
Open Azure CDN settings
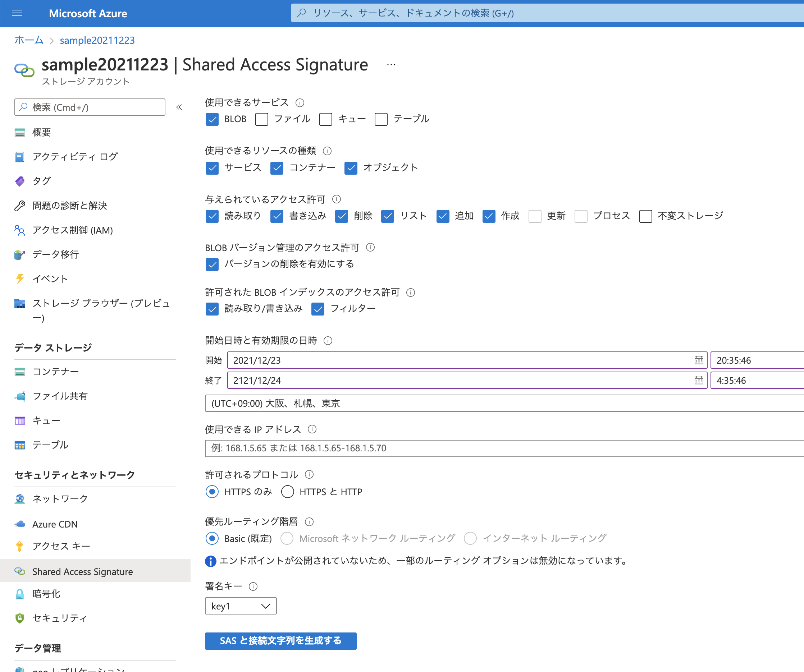[x=55, y=524]
